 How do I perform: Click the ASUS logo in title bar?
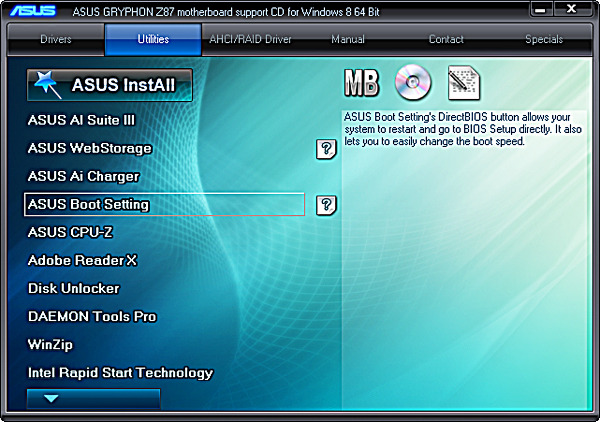[x=33, y=11]
